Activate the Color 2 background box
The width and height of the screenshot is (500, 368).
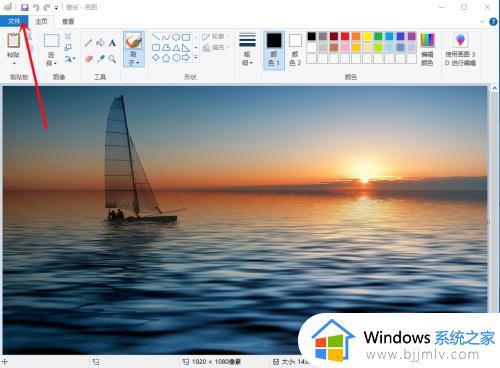tap(295, 50)
